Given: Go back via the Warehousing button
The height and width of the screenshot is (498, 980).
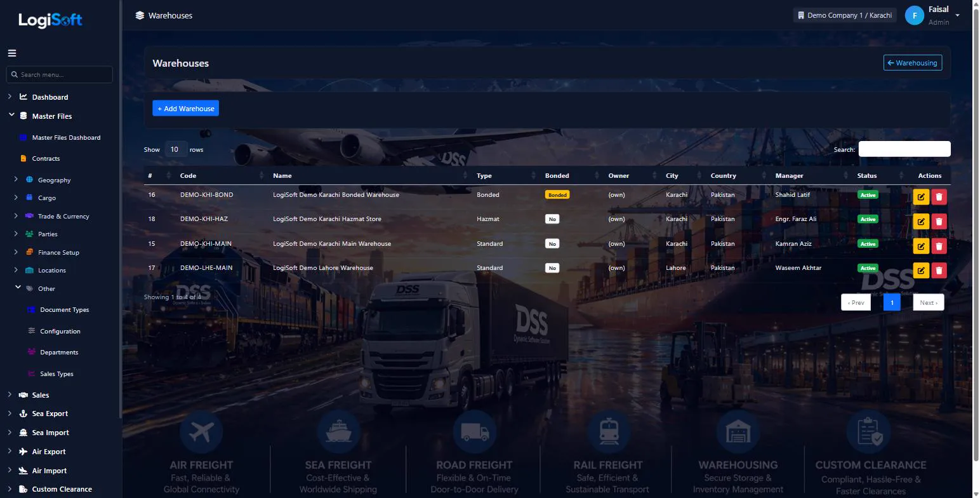Looking at the screenshot, I should pos(913,63).
